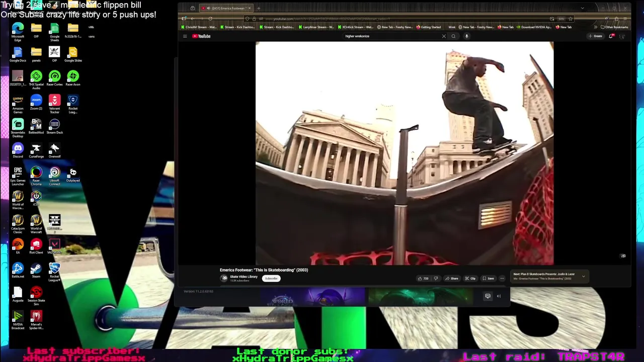Open a new browser tab
This screenshot has width=644, height=362.
tap(259, 8)
